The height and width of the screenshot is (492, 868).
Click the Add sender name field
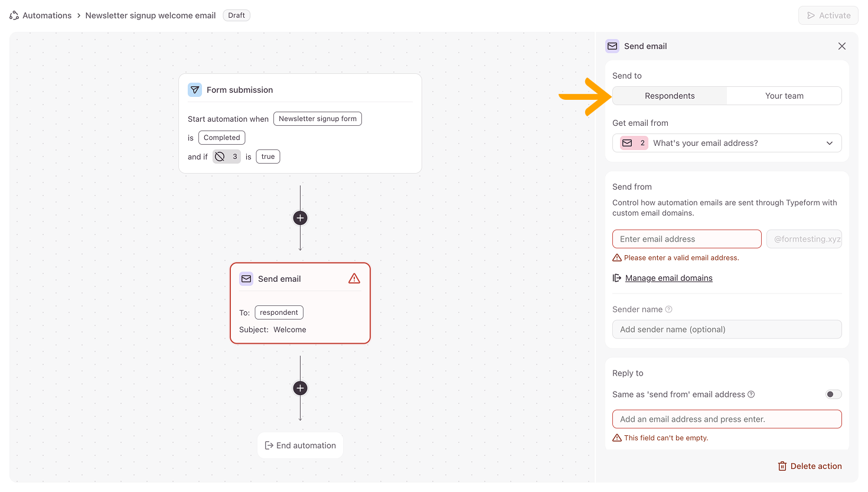pyautogui.click(x=727, y=330)
